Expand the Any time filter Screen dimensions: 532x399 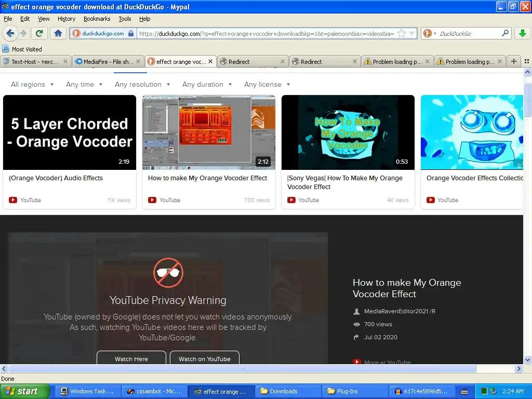tap(84, 84)
